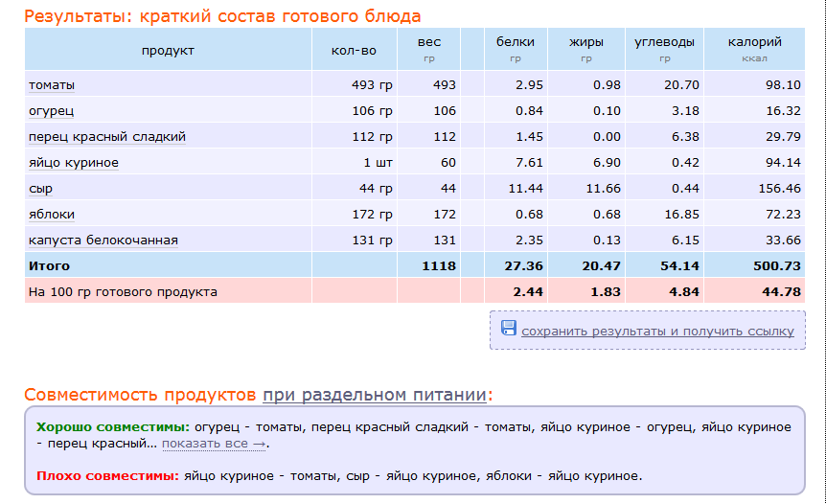Viewport: 826px width, 504px height.
Task: Click the carbohydrates value 20.70 for томаты
Action: click(x=681, y=84)
